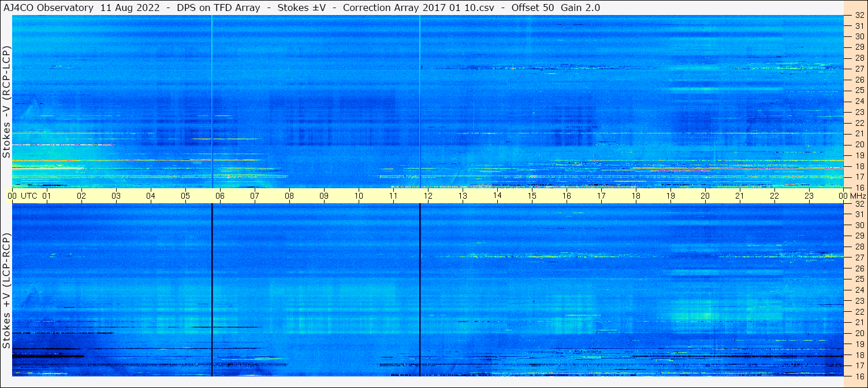This screenshot has width=868, height=388.
Task: Click the '08' hour label on time axis
Action: (289, 196)
